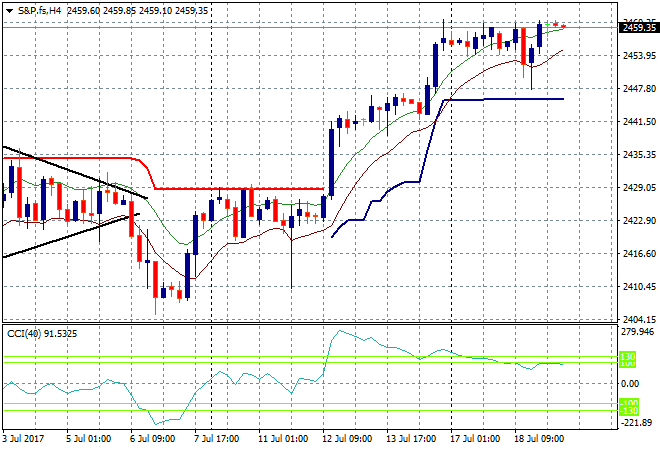This screenshot has height=450, width=660.
Task: Select the red horizontal resistance line near 2429
Action: pyautogui.click(x=239, y=189)
